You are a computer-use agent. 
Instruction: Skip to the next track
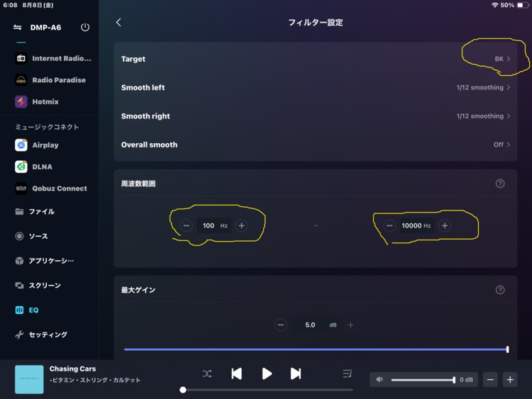click(x=296, y=373)
